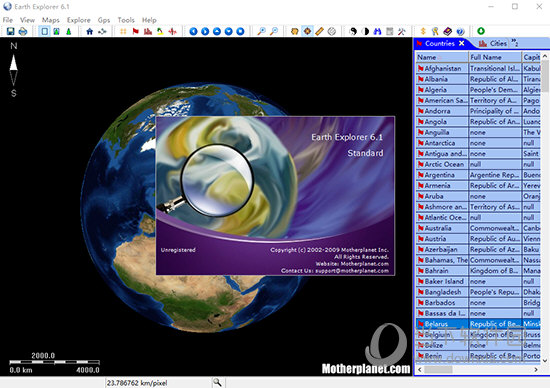The height and width of the screenshot is (388, 550).
Task: Pan left with blue arrow button
Action: pyautogui.click(x=193, y=32)
